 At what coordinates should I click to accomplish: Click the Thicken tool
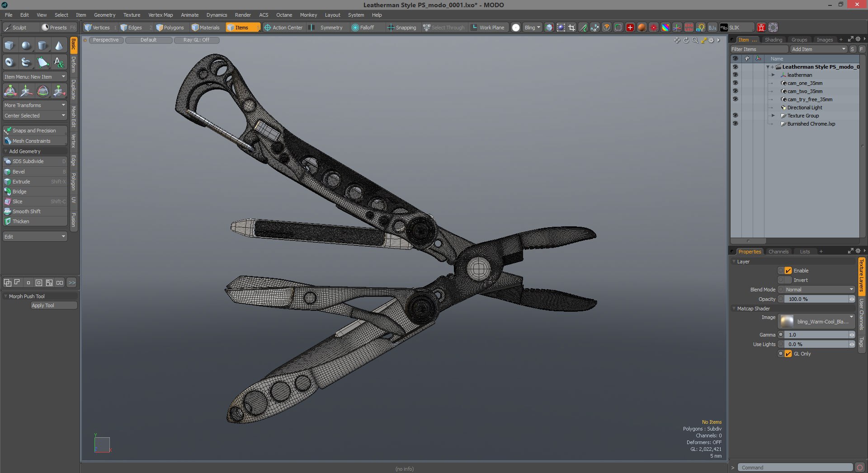coord(35,221)
